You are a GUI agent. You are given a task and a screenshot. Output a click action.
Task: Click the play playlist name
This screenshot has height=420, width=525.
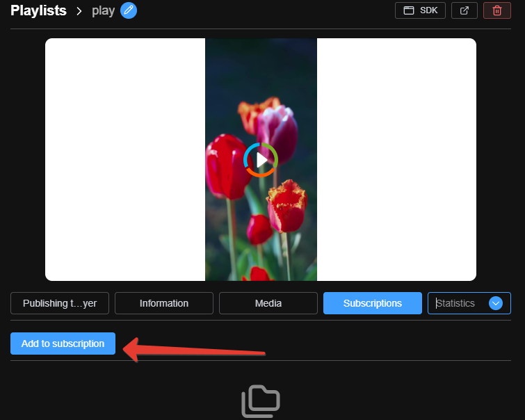coord(103,10)
